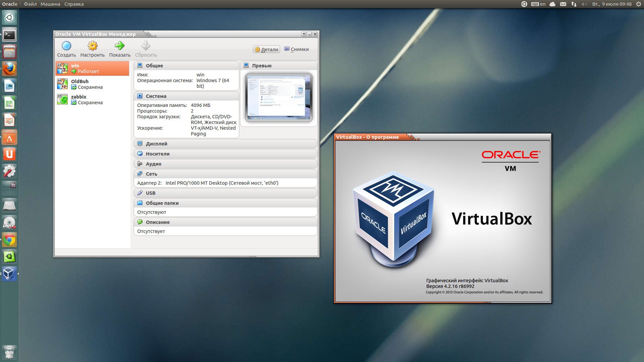
Task: Collapse the Общие section header
Action: click(186, 66)
